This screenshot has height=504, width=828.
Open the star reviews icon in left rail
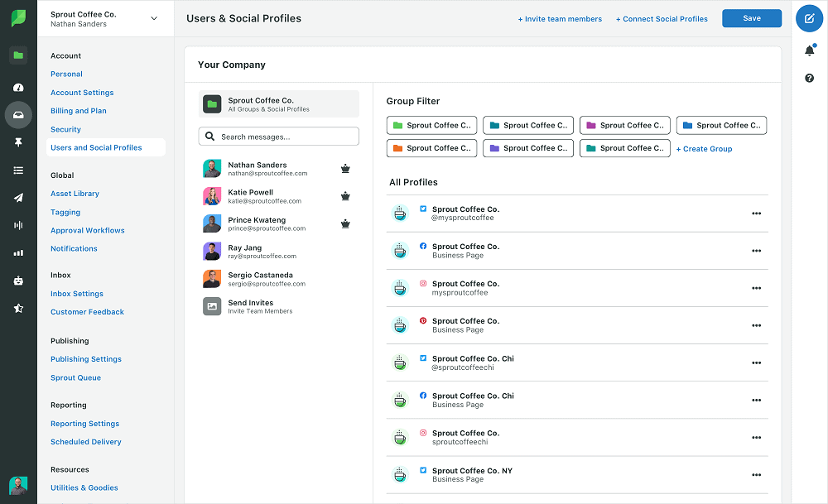click(18, 308)
